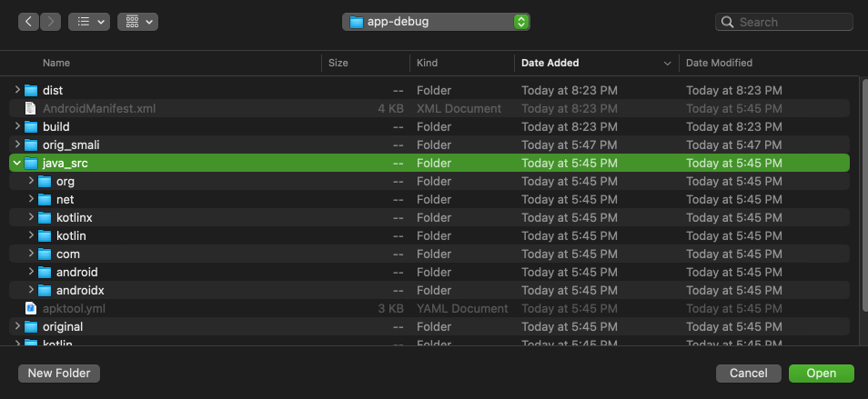The height and width of the screenshot is (399, 868).
Task: Expand the dist folder
Action: pyautogui.click(x=17, y=90)
